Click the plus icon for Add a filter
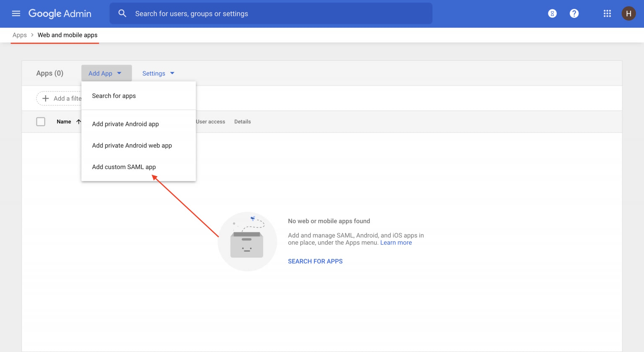Viewport: 644px width, 352px height. click(x=46, y=99)
